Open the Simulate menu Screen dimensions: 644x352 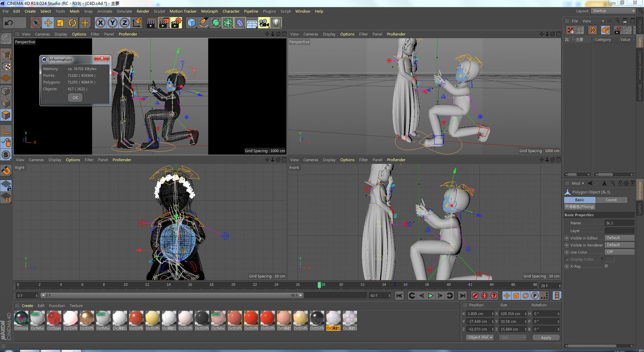[x=124, y=11]
